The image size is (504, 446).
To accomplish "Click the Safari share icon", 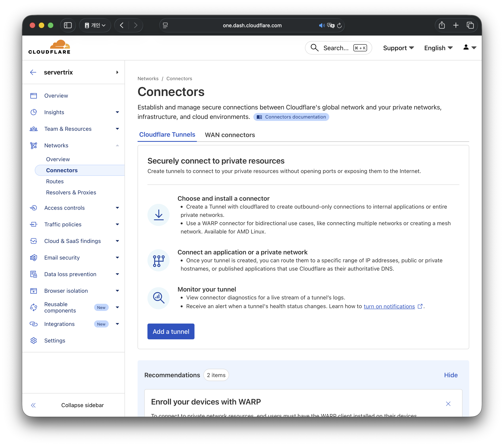I will coord(442,25).
